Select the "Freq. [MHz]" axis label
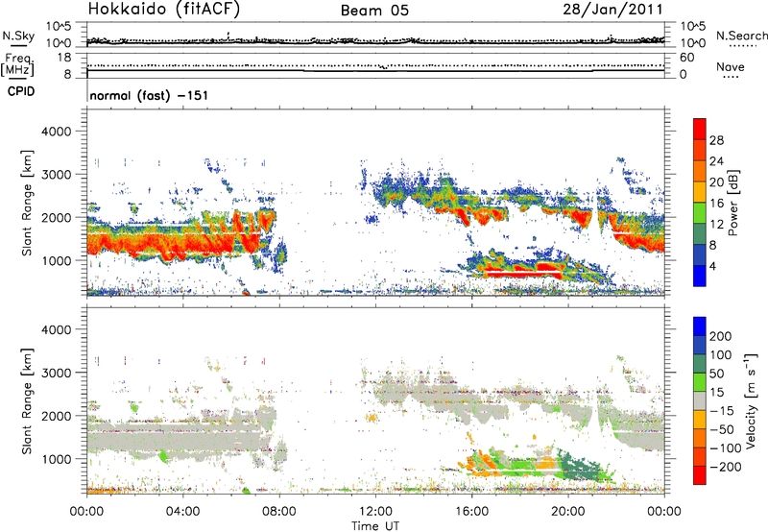The width and height of the screenshot is (768, 532). 18,65
